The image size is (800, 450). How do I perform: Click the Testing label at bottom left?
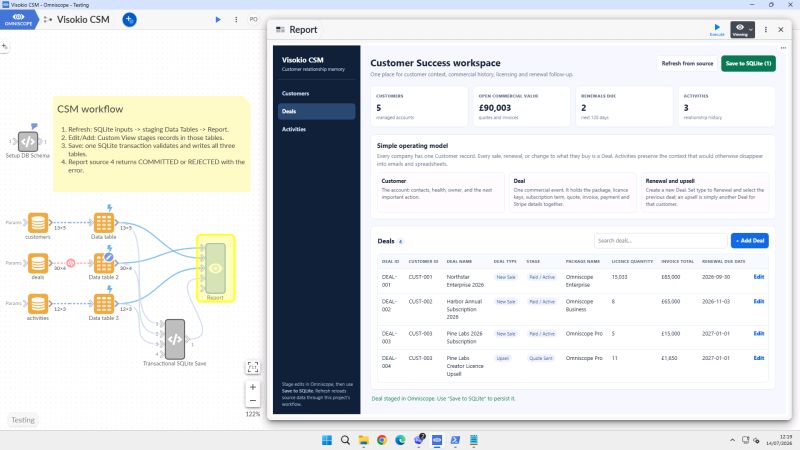pyautogui.click(x=23, y=420)
